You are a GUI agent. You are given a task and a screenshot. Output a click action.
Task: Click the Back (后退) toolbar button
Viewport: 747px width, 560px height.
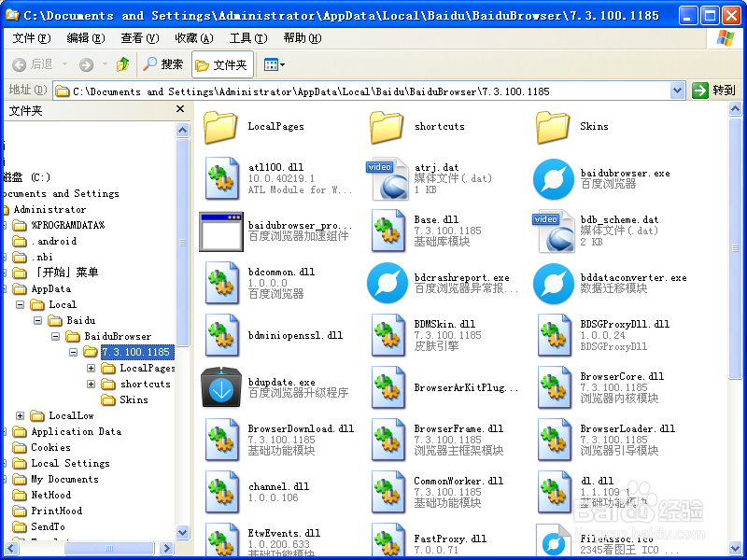coord(35,64)
